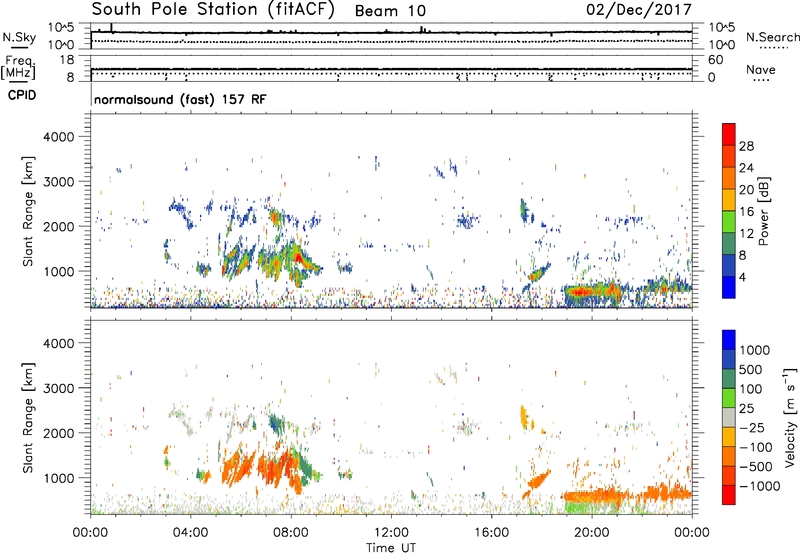Click the '18' frequency axis tick

[x=67, y=60]
